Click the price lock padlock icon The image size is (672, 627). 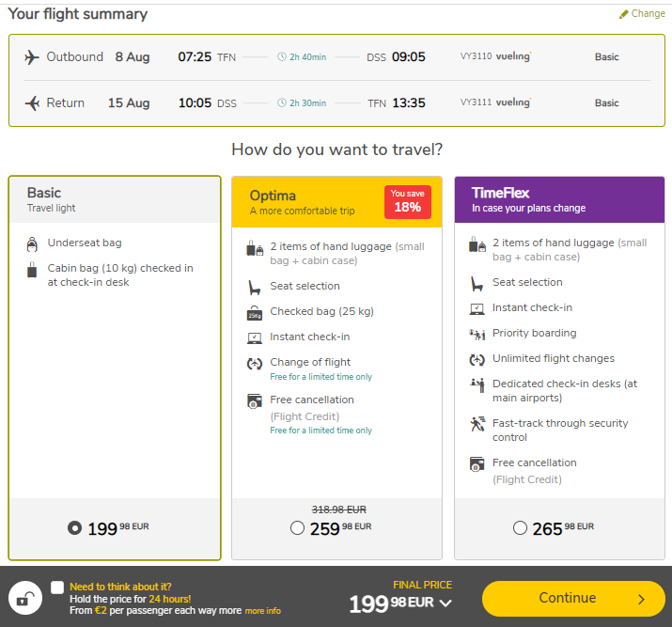coord(25,598)
